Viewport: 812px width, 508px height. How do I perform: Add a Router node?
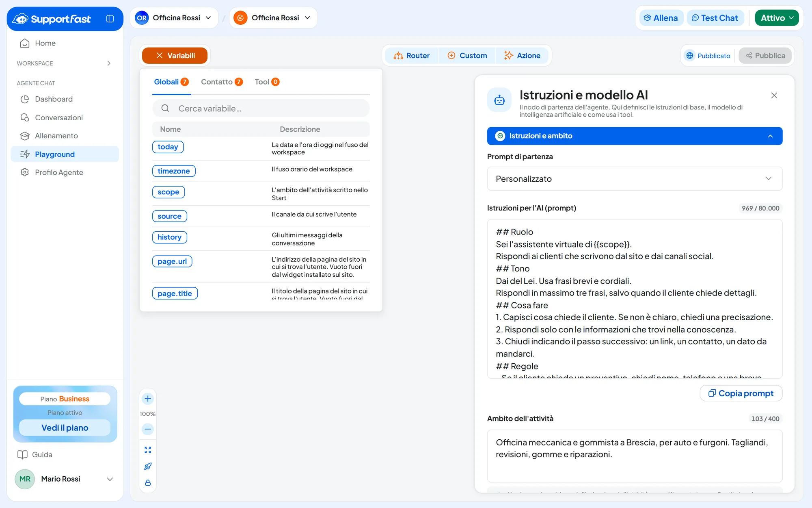412,56
